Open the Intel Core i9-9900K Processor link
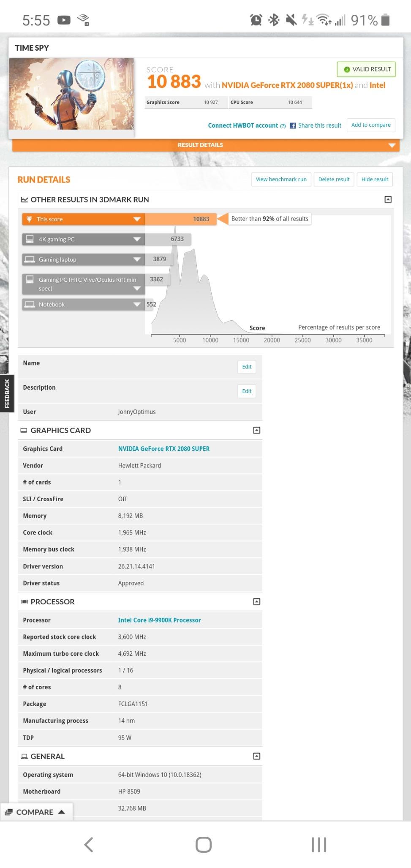Image resolution: width=411 pixels, height=868 pixels. click(x=160, y=620)
